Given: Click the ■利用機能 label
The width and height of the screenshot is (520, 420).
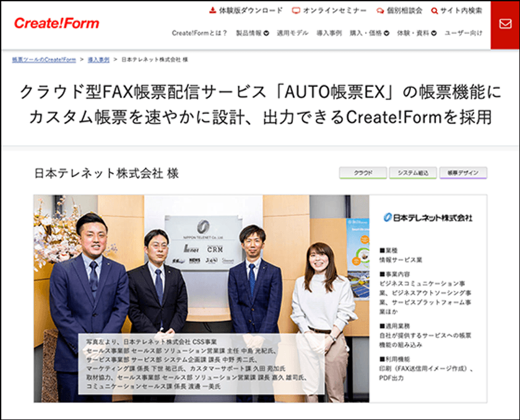Looking at the screenshot, I should click(x=395, y=359).
